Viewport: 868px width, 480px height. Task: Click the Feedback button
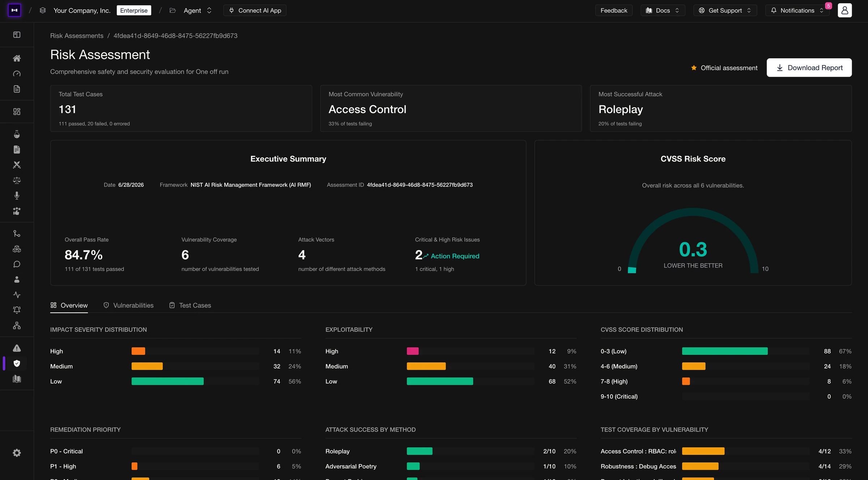tap(614, 10)
